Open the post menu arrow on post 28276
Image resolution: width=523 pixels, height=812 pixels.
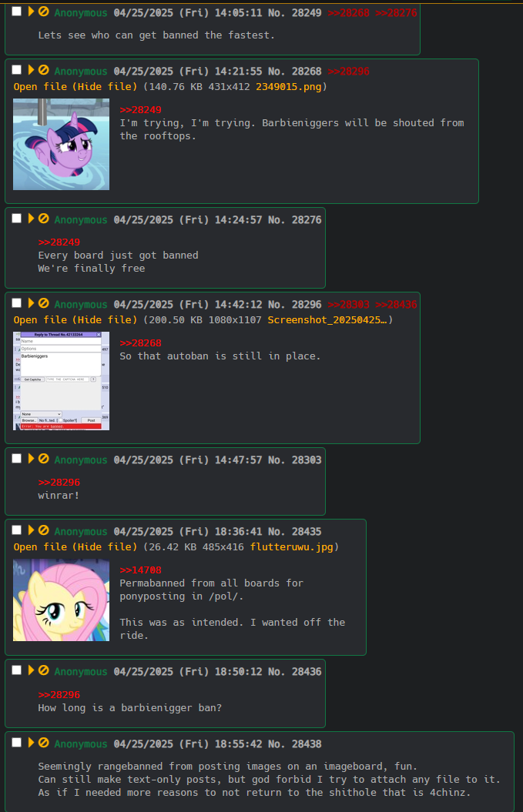[x=31, y=219]
